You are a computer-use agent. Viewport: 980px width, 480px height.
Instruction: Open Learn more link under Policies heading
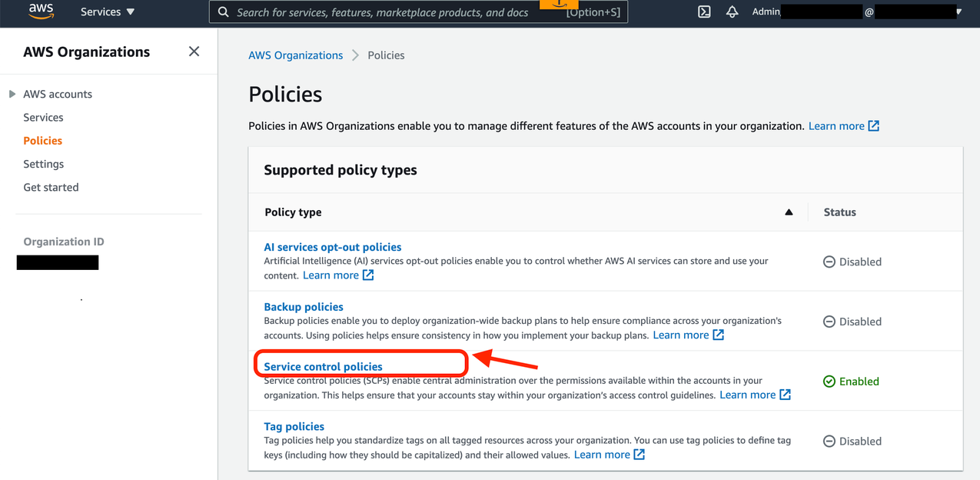[836, 126]
